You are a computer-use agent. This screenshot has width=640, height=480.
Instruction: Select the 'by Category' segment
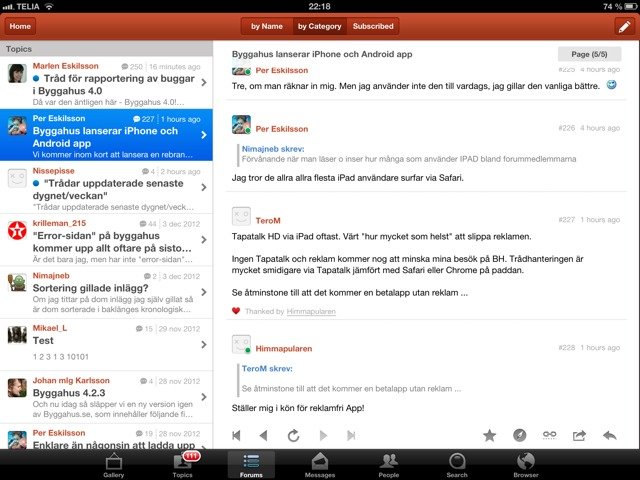point(320,27)
